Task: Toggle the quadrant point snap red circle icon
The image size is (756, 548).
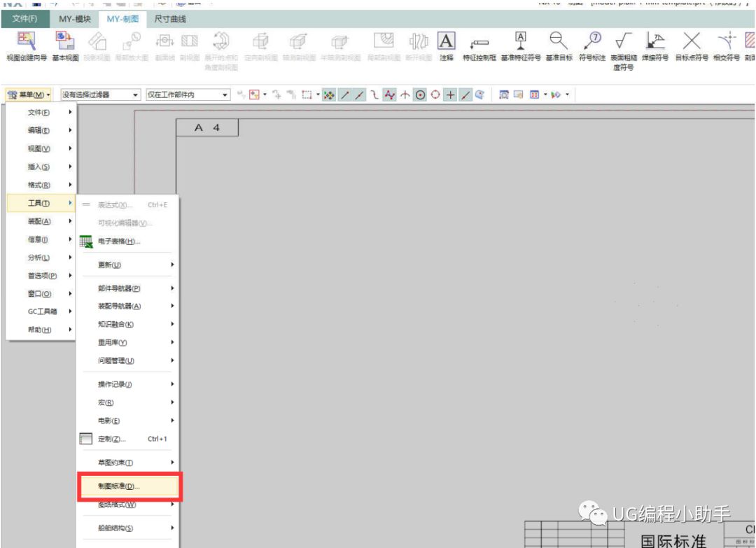Action: (435, 95)
